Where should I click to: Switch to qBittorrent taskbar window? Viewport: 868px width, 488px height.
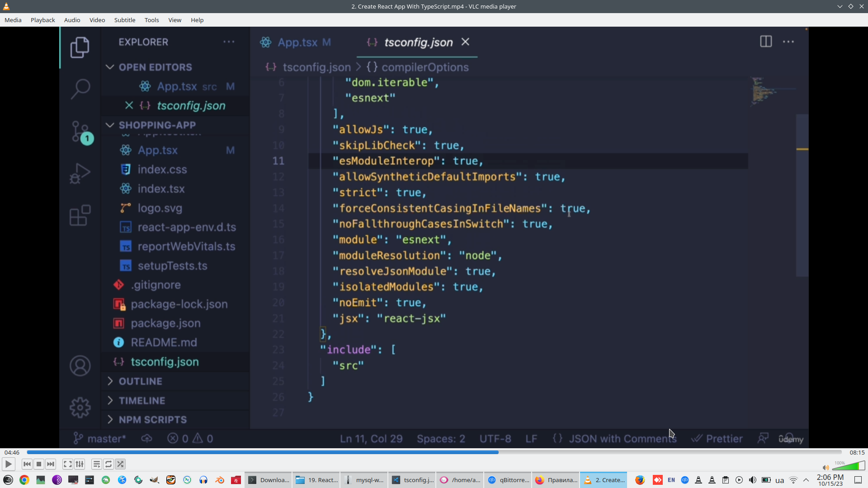508,480
